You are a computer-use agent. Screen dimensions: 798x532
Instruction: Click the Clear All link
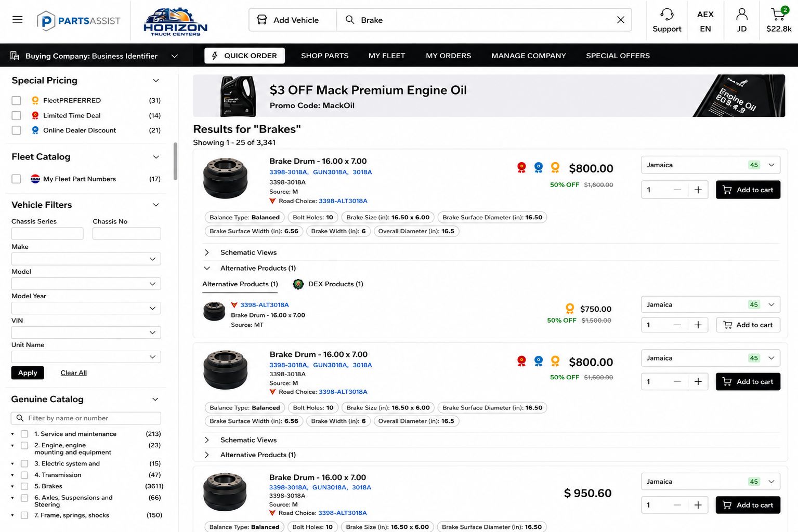pos(74,373)
